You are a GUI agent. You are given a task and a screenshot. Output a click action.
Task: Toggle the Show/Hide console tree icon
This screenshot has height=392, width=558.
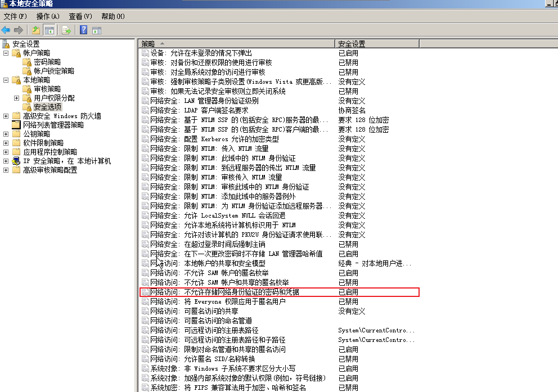tap(49, 30)
